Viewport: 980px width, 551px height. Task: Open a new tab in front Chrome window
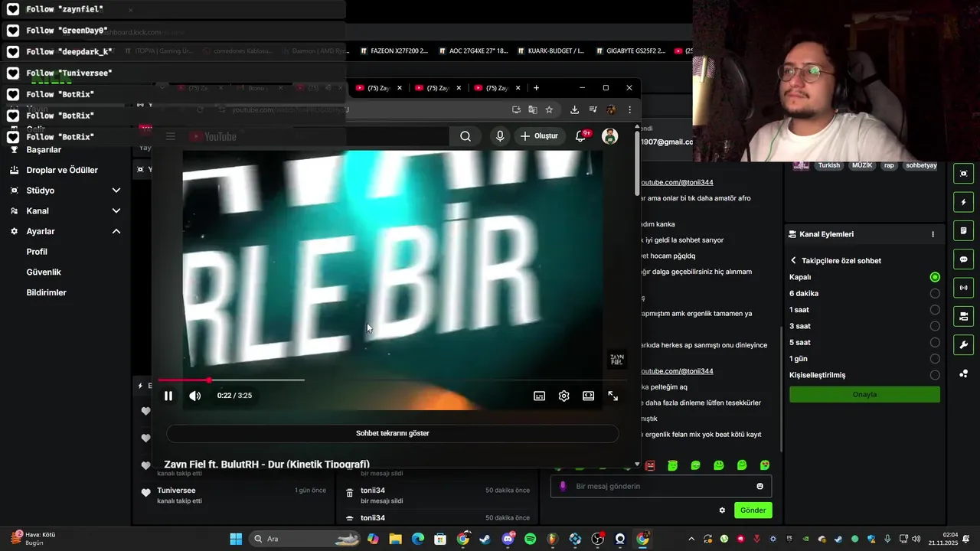click(x=536, y=88)
